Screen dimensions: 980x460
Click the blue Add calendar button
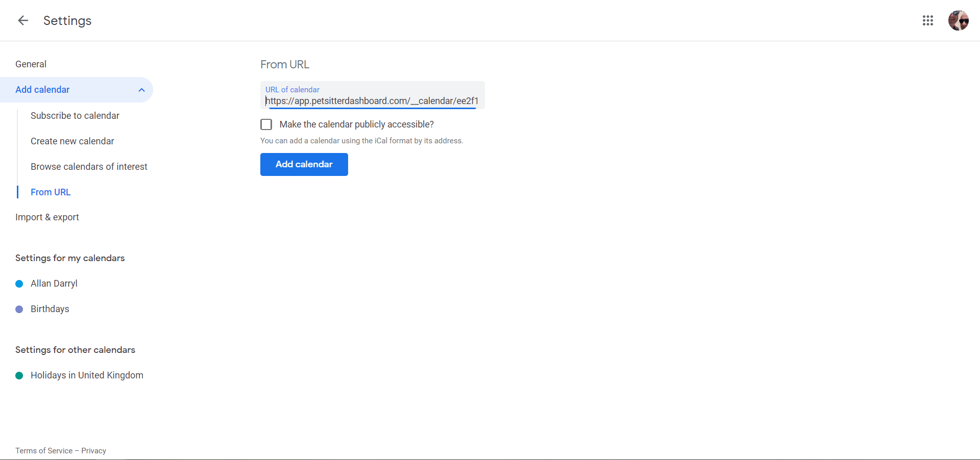(x=304, y=164)
